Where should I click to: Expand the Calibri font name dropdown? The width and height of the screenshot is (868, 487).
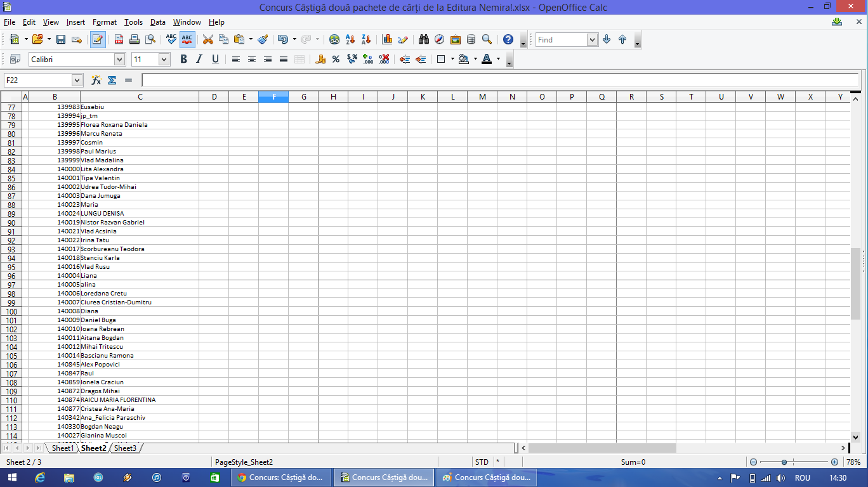[119, 60]
